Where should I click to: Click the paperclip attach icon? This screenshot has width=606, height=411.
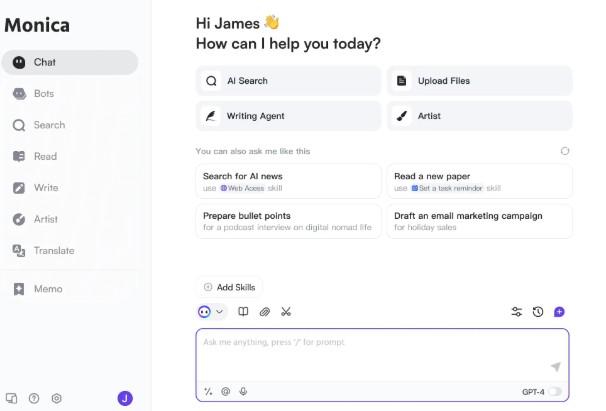(x=265, y=312)
